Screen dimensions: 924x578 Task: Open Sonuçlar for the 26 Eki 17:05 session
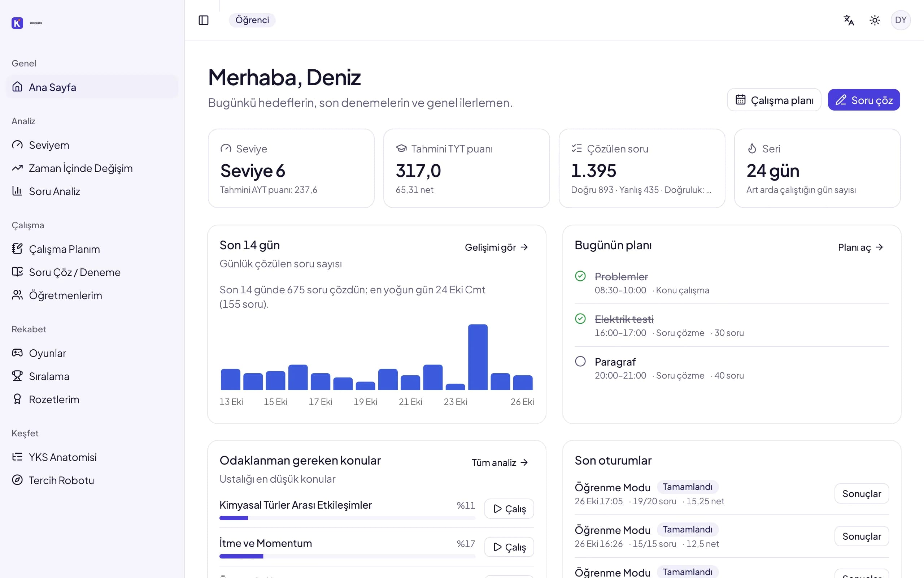click(x=862, y=493)
